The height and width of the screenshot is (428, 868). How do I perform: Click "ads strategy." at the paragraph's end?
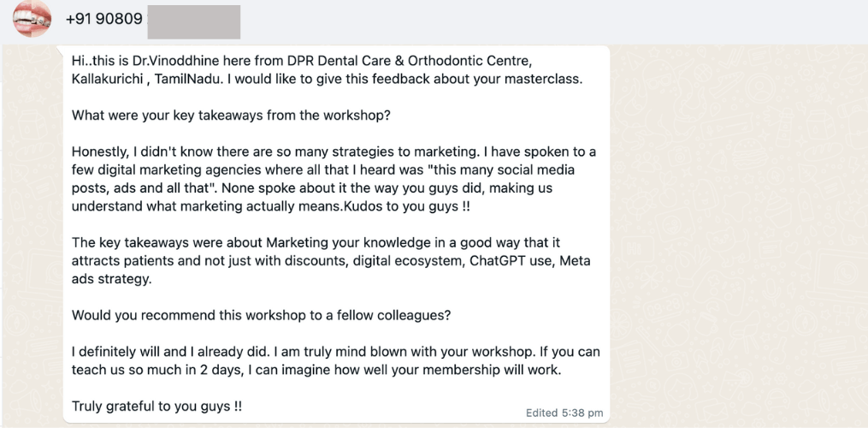(x=110, y=278)
